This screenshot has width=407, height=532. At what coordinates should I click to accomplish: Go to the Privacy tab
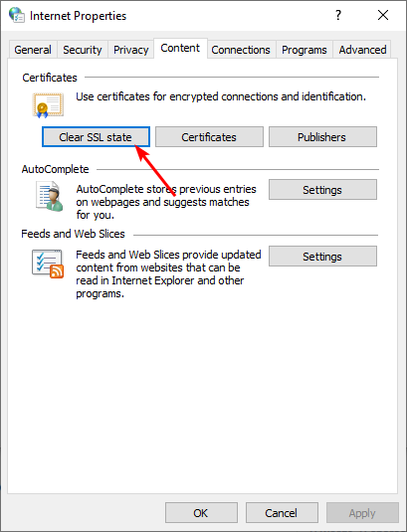click(130, 50)
